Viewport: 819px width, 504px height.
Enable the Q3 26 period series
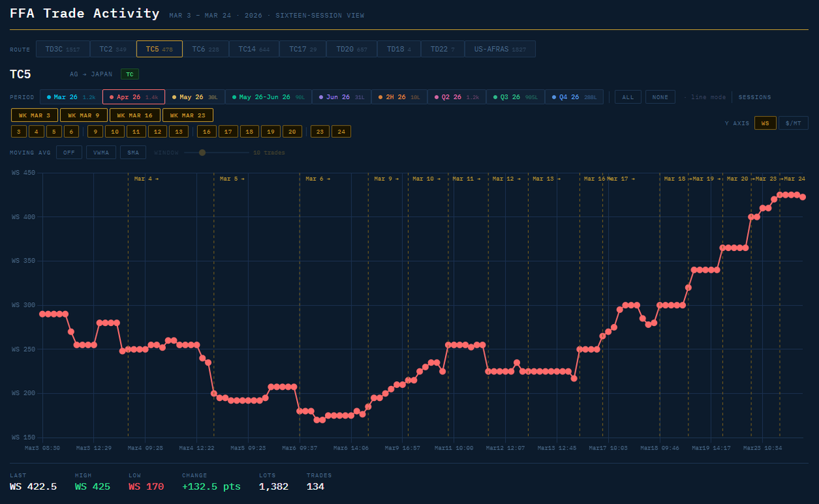[515, 98]
